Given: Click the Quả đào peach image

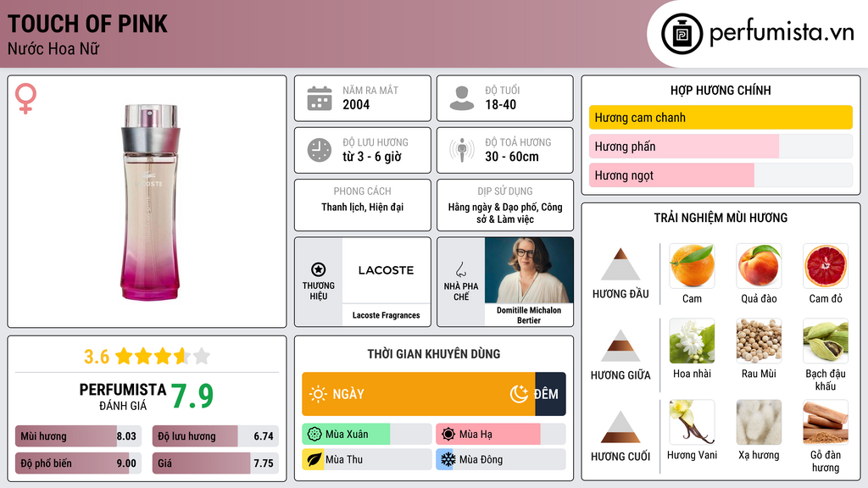Looking at the screenshot, I should 759,265.
